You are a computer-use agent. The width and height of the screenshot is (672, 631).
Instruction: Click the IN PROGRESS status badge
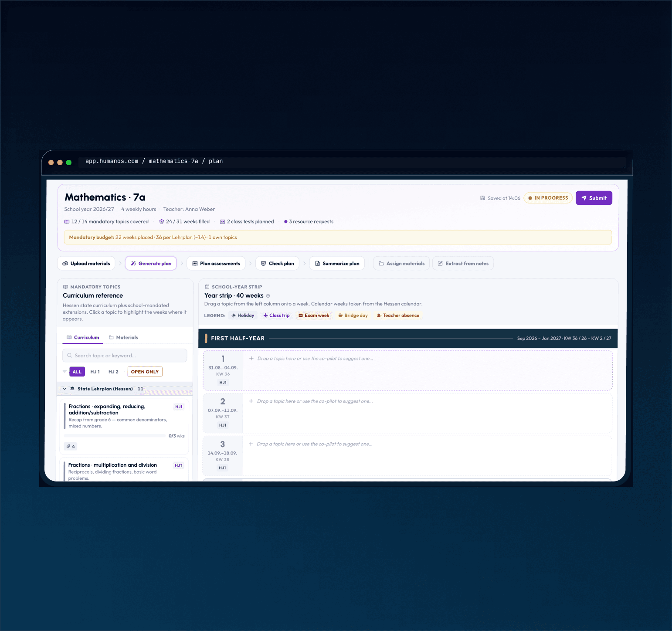point(548,198)
